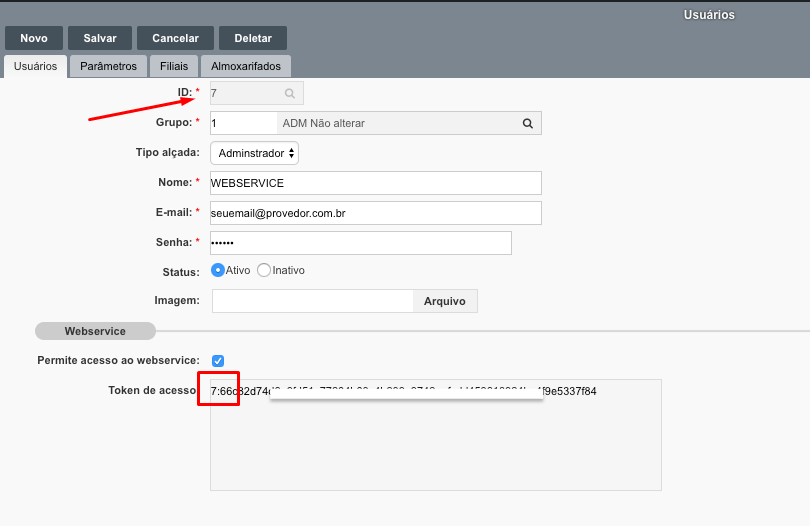Click Arquivo to choose an image

[x=445, y=301]
